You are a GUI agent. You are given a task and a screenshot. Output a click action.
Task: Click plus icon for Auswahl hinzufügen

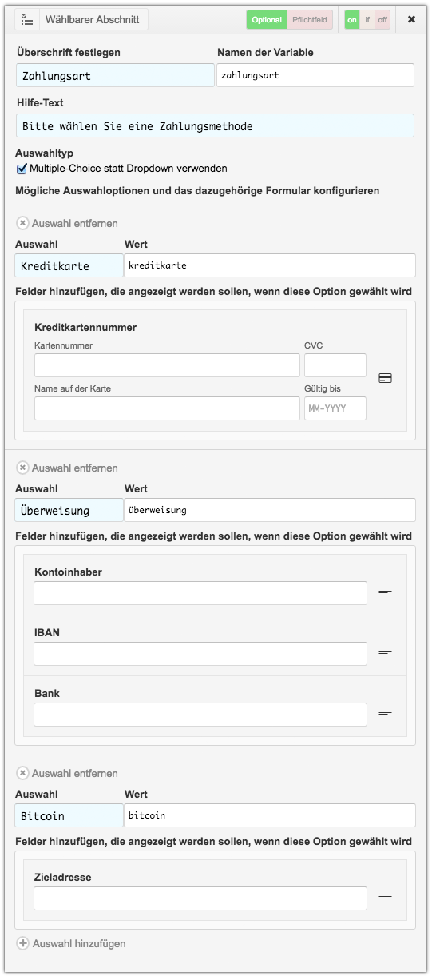22,944
